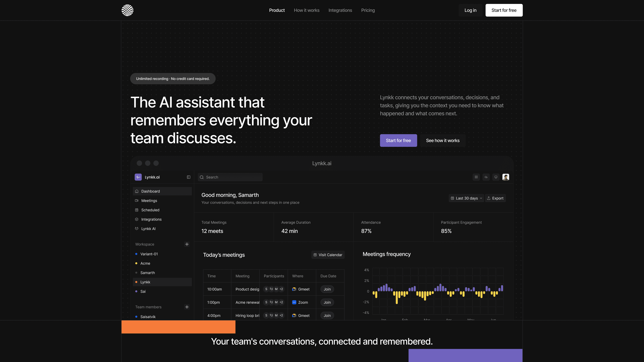Click the +2 participants badge for Acme renewal
This screenshot has height=362, width=644.
[281, 302]
